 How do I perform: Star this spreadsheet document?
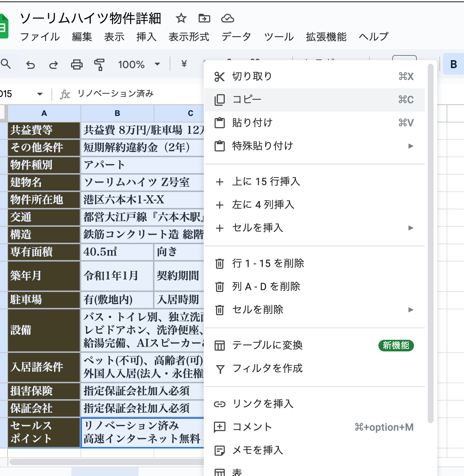(x=181, y=18)
